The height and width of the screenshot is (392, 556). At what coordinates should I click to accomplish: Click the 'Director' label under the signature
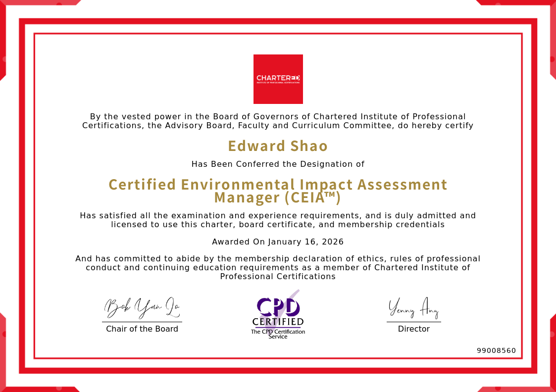(413, 329)
